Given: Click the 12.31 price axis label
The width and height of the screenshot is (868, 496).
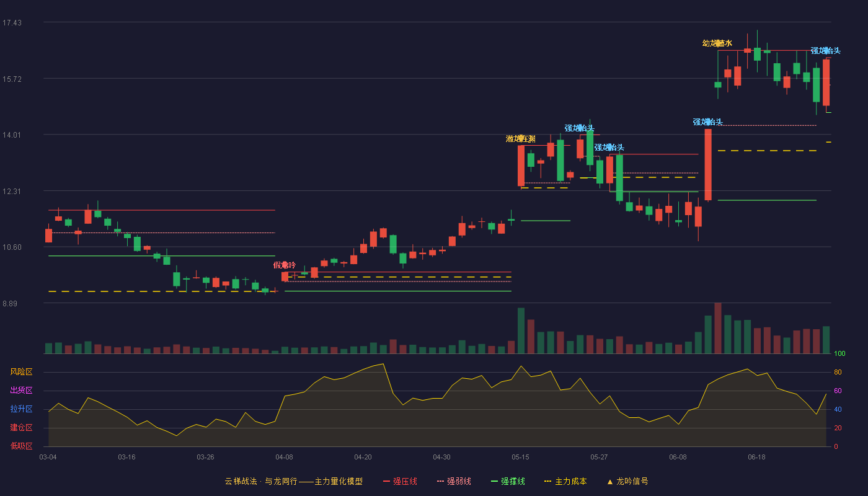Looking at the screenshot, I should pyautogui.click(x=12, y=192).
